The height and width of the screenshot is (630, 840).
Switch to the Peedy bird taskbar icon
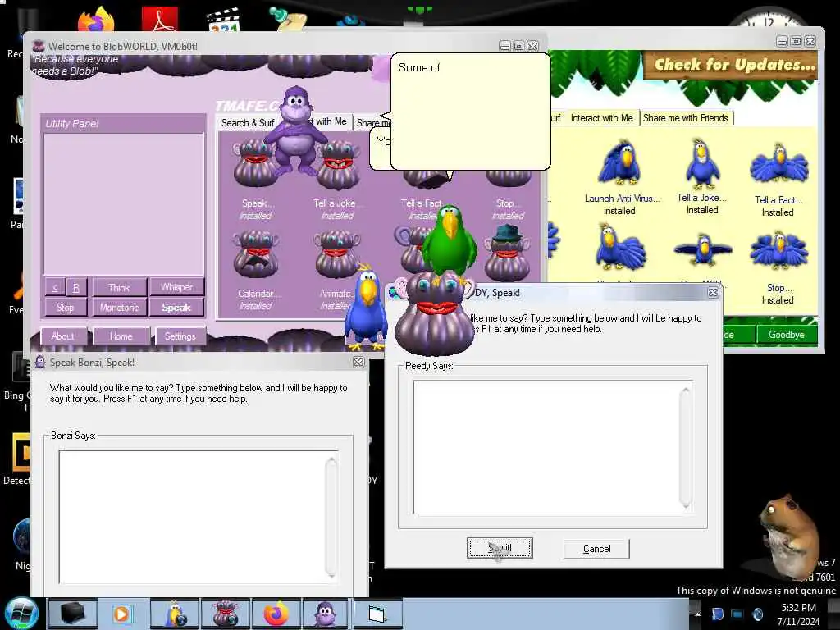tap(175, 614)
